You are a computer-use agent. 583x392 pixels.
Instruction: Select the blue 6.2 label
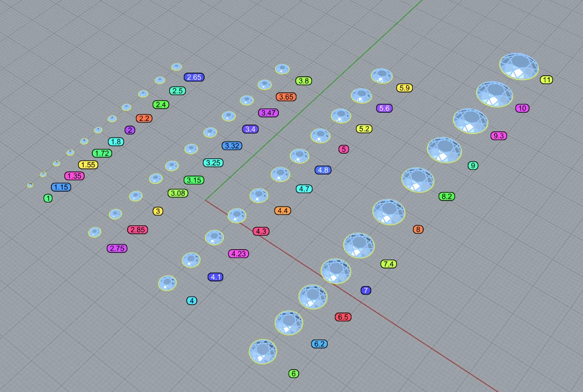[x=319, y=344]
